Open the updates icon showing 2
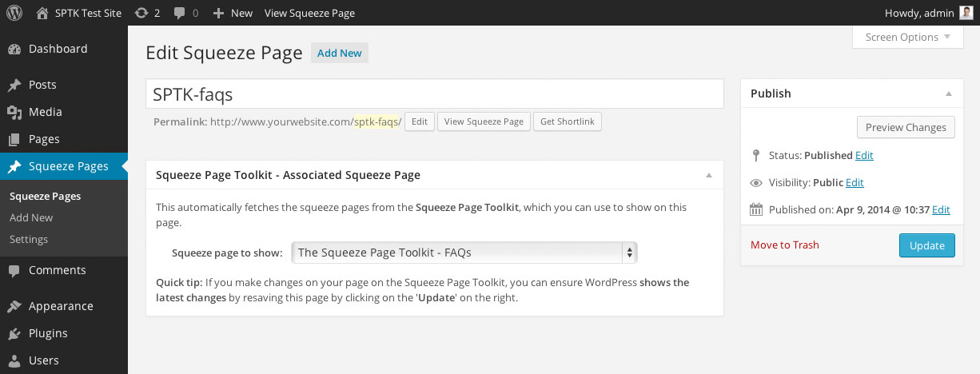This screenshot has width=980, height=374. (141, 13)
